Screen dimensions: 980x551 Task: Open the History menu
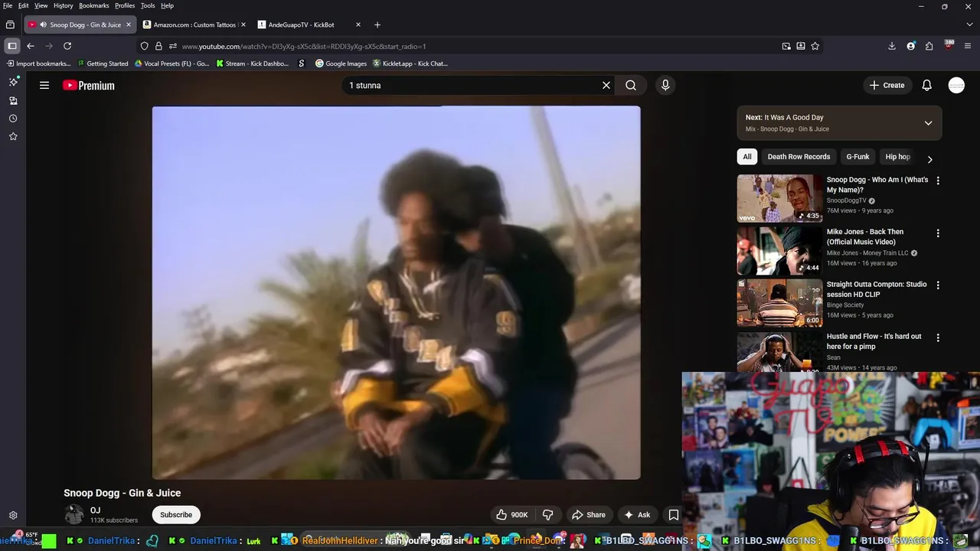coord(64,5)
